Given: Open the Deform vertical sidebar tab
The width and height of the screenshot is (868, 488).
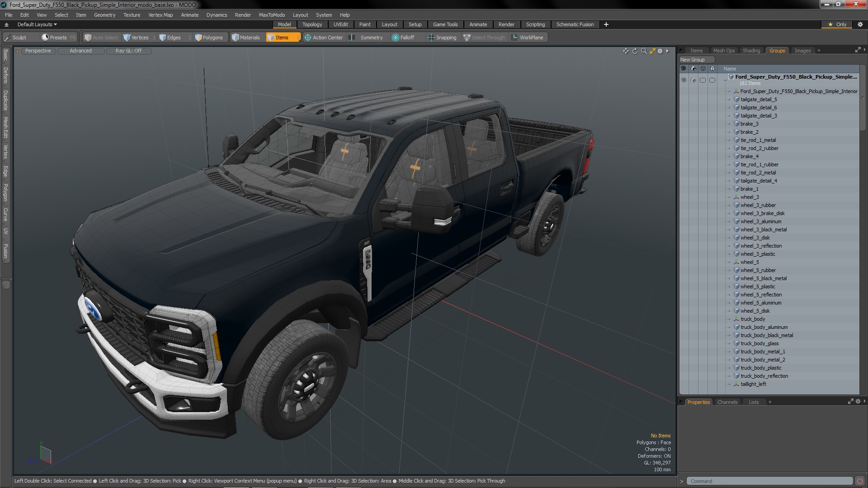Looking at the screenshot, I should tap(5, 76).
